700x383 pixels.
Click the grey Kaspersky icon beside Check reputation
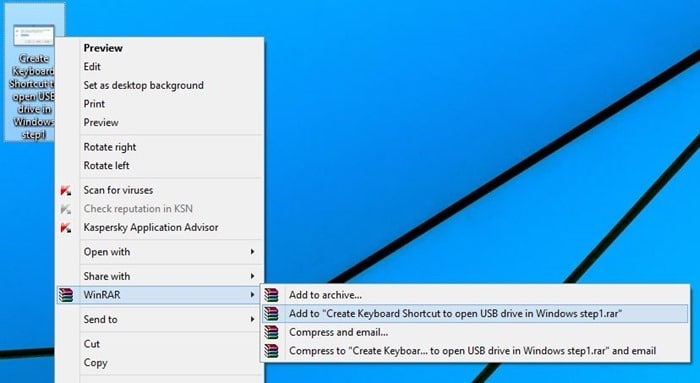pos(66,209)
